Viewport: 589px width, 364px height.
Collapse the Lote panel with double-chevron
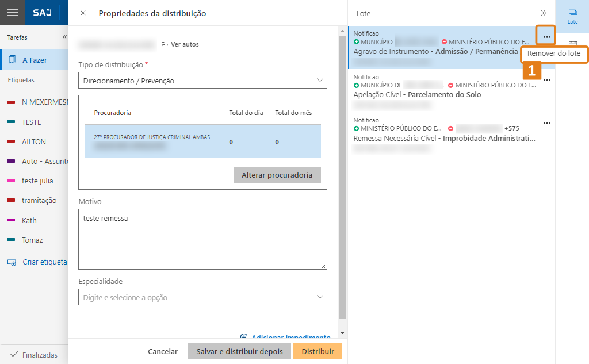click(543, 13)
